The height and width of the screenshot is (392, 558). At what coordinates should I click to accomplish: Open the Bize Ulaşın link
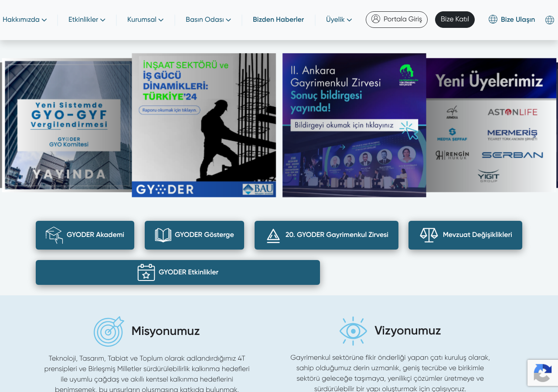coord(512,20)
